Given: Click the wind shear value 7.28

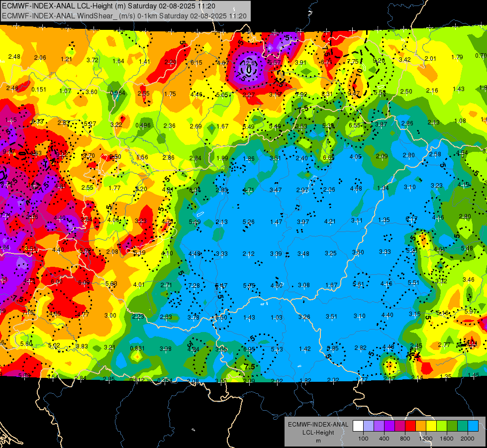Looking at the screenshot, I should pyautogui.click(x=194, y=285).
